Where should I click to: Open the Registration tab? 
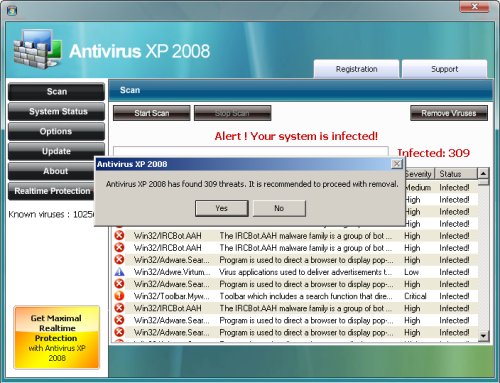pos(356,69)
